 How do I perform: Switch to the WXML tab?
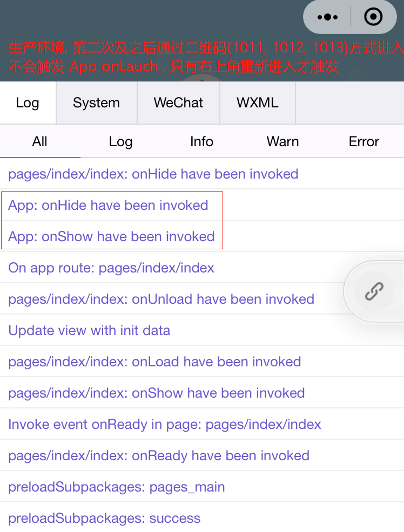tap(257, 103)
